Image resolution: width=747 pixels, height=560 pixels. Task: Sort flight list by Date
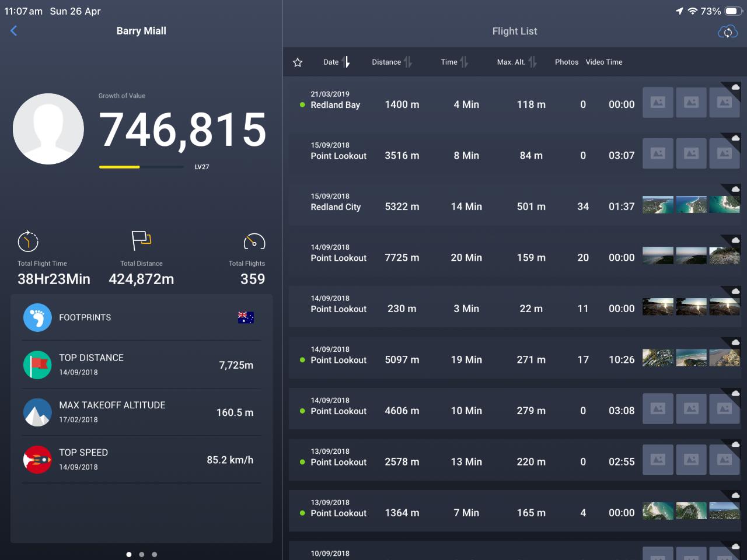click(337, 62)
